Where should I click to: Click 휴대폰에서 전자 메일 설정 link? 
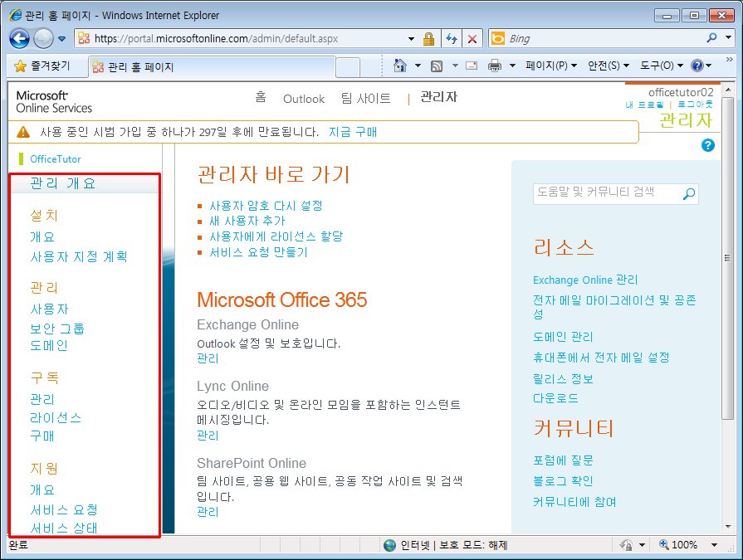pos(601,358)
